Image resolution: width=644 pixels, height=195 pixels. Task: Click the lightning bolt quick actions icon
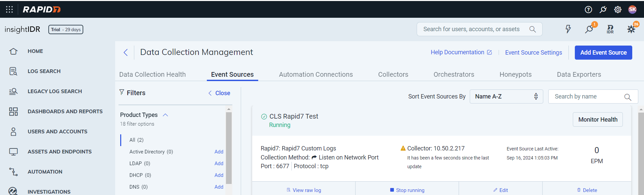coord(568,29)
